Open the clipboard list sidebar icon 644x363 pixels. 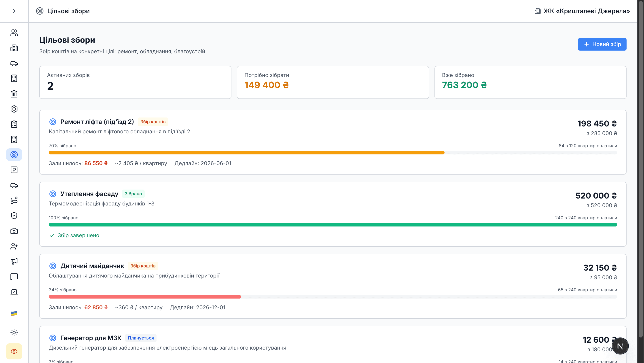[14, 124]
